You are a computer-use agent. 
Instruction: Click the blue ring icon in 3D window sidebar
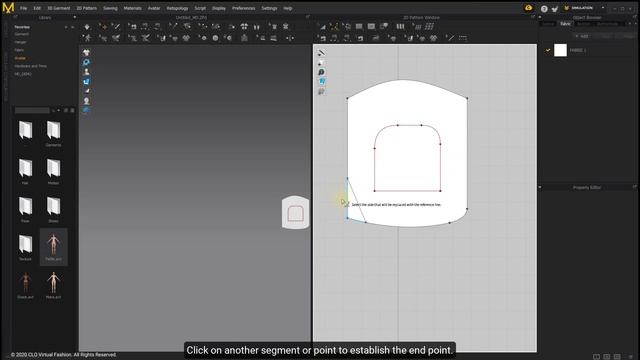86,62
